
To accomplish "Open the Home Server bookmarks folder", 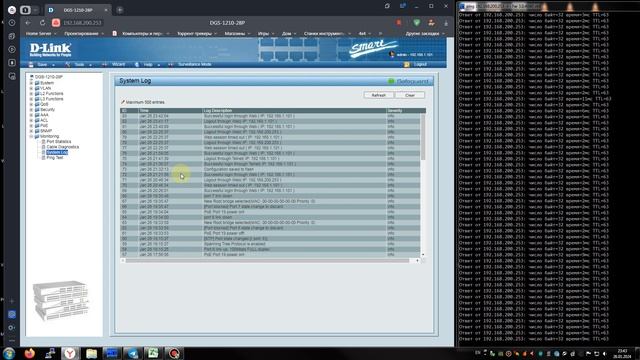I will (x=40, y=33).
